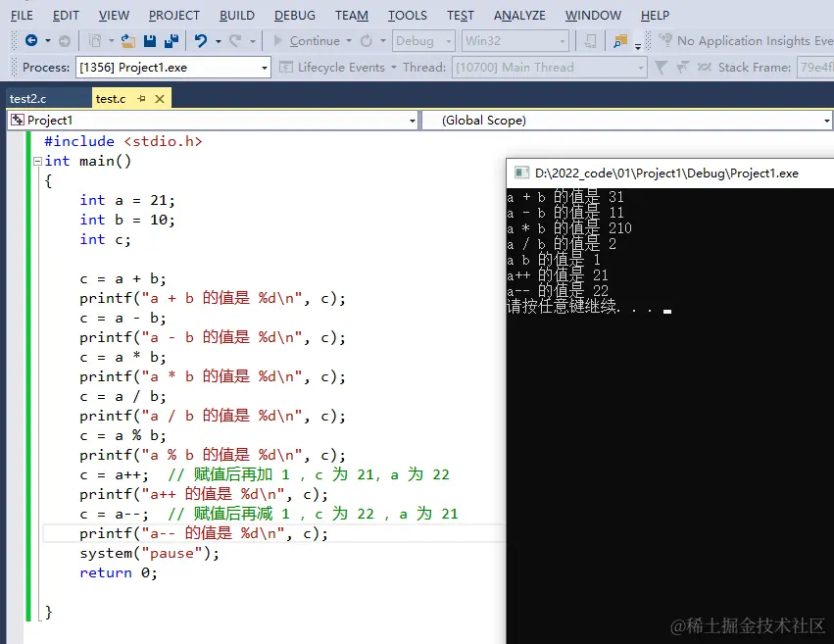
Task: Click the Application Insights lightbulb icon
Action: [665, 40]
